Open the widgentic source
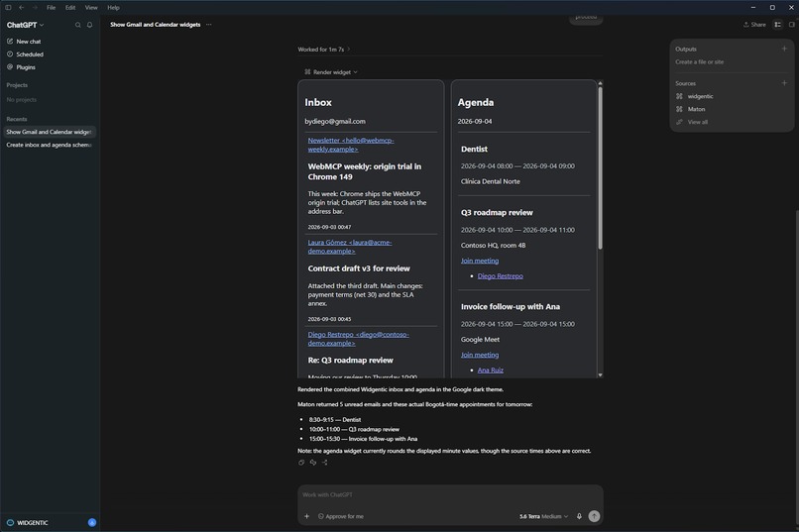 [695, 96]
